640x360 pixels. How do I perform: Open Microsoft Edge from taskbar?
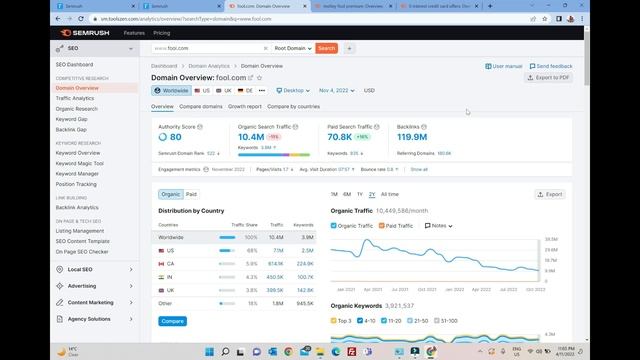coord(336,351)
